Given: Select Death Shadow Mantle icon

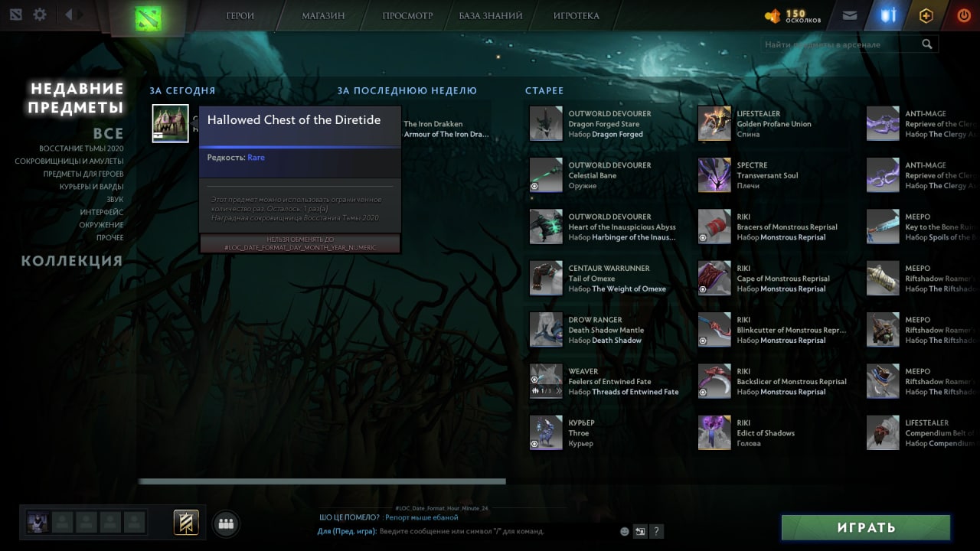Looking at the screenshot, I should click(x=546, y=330).
